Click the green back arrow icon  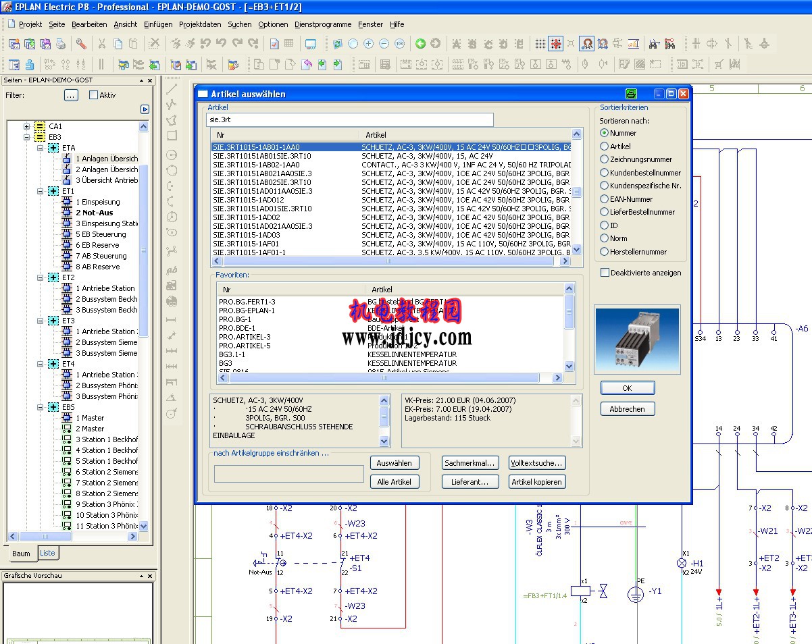pyautogui.click(x=420, y=44)
